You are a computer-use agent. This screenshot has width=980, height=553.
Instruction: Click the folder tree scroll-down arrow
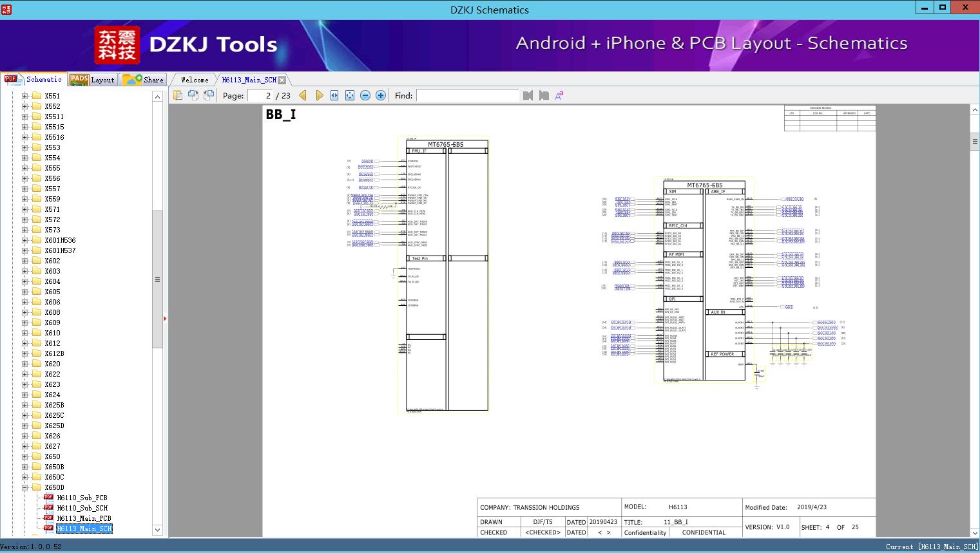tap(157, 530)
